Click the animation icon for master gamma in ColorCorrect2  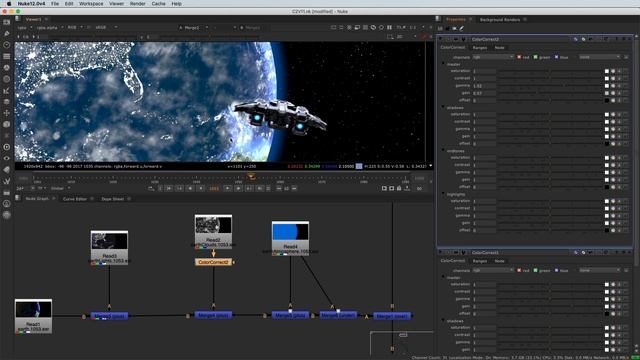619,86
